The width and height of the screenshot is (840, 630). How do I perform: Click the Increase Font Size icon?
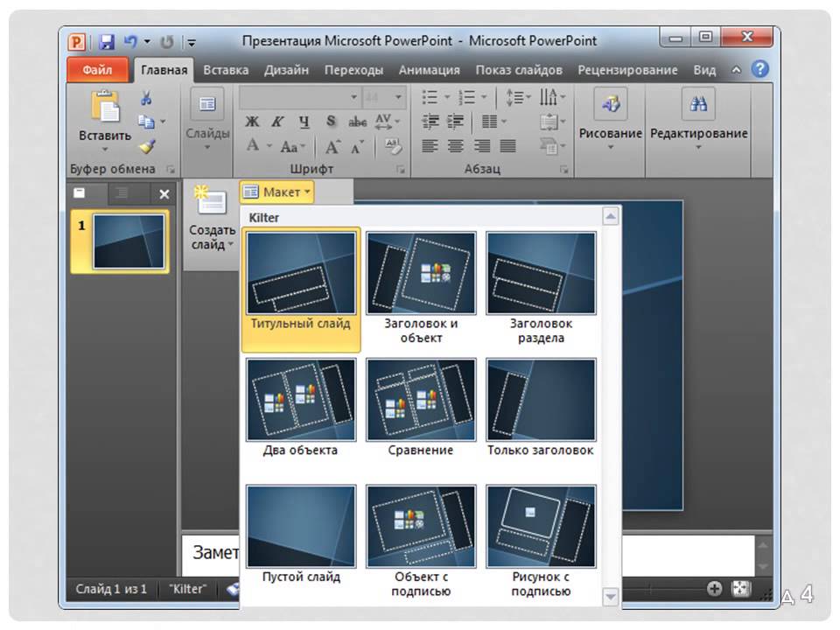(x=332, y=146)
